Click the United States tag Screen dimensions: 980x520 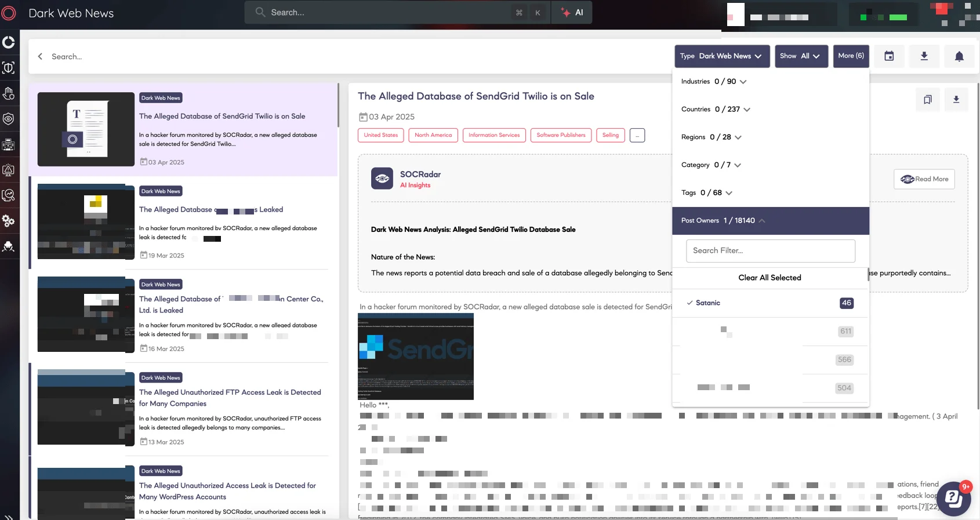pyautogui.click(x=381, y=135)
